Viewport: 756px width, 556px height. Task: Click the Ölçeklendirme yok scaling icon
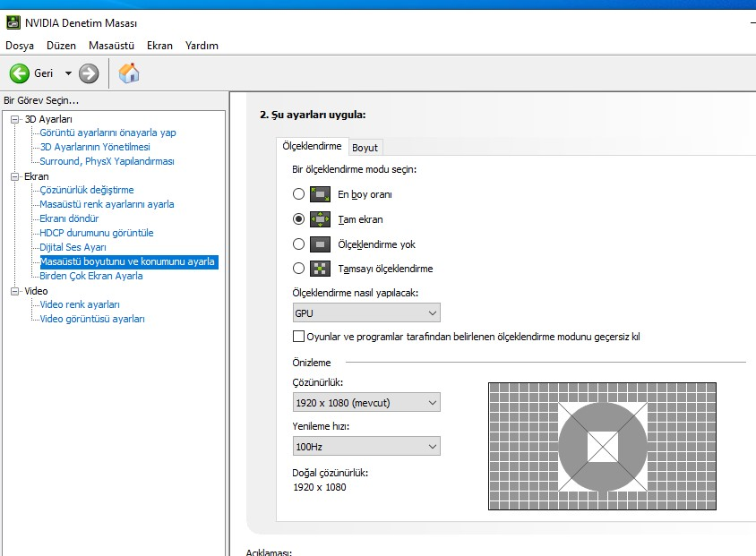320,244
